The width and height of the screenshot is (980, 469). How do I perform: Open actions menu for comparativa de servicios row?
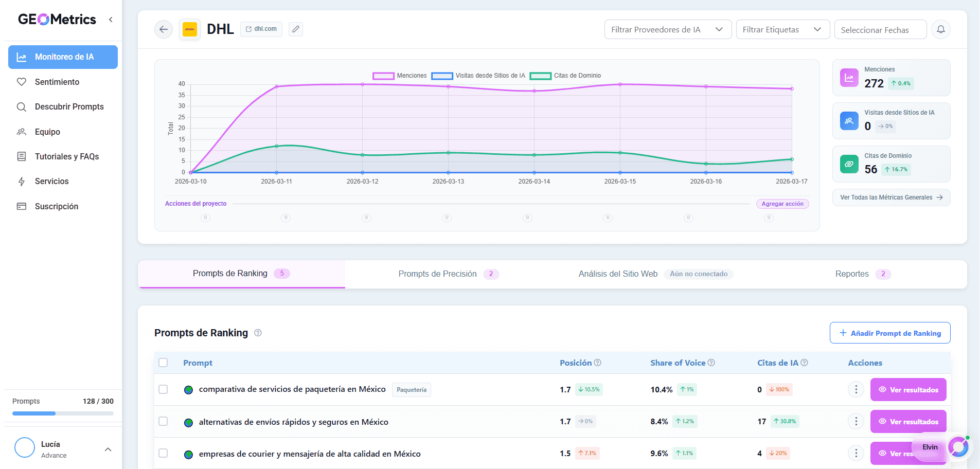coord(856,389)
